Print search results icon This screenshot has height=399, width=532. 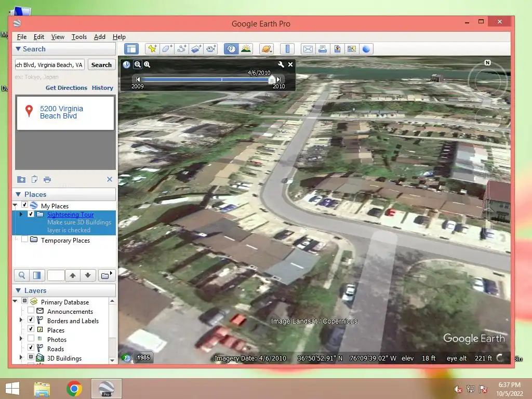[x=47, y=179]
